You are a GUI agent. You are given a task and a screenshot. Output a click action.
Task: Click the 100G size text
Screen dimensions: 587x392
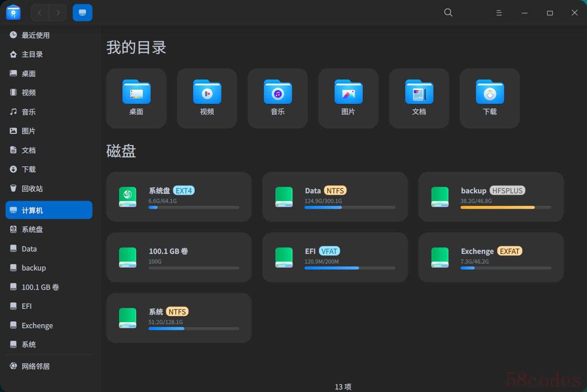[x=155, y=261]
